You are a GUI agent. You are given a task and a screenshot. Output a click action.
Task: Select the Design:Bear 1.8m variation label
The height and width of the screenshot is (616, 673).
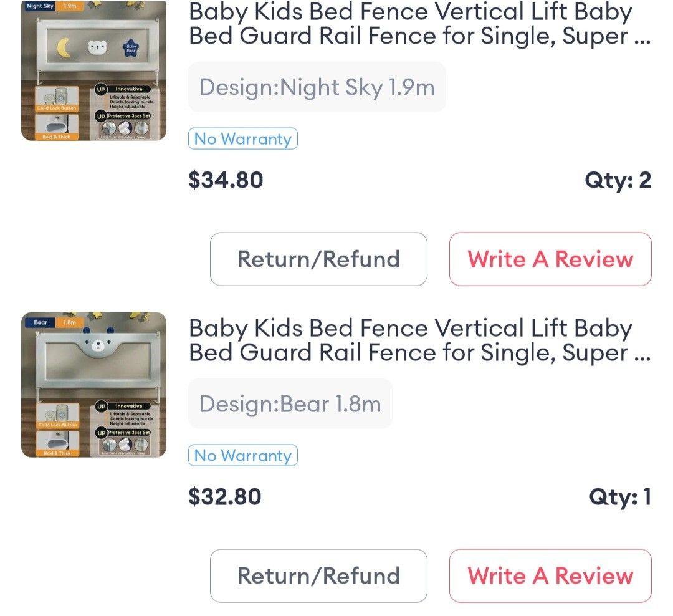(x=290, y=403)
